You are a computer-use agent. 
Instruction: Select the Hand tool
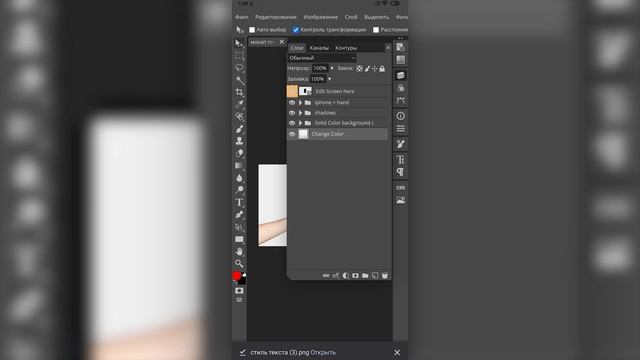click(x=239, y=251)
